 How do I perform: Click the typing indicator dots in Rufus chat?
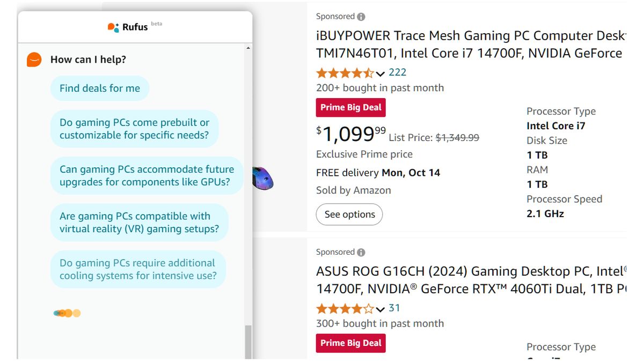click(67, 313)
